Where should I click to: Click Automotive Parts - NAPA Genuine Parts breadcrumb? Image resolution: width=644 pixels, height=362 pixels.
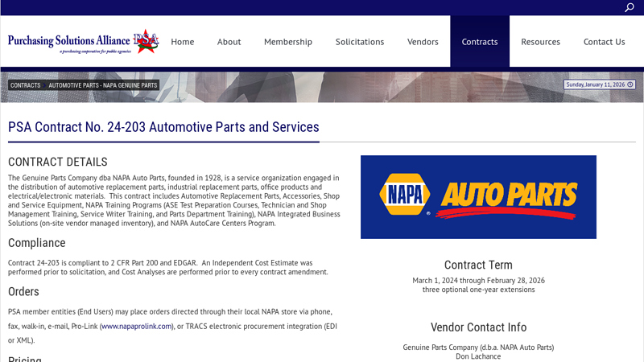point(103,85)
